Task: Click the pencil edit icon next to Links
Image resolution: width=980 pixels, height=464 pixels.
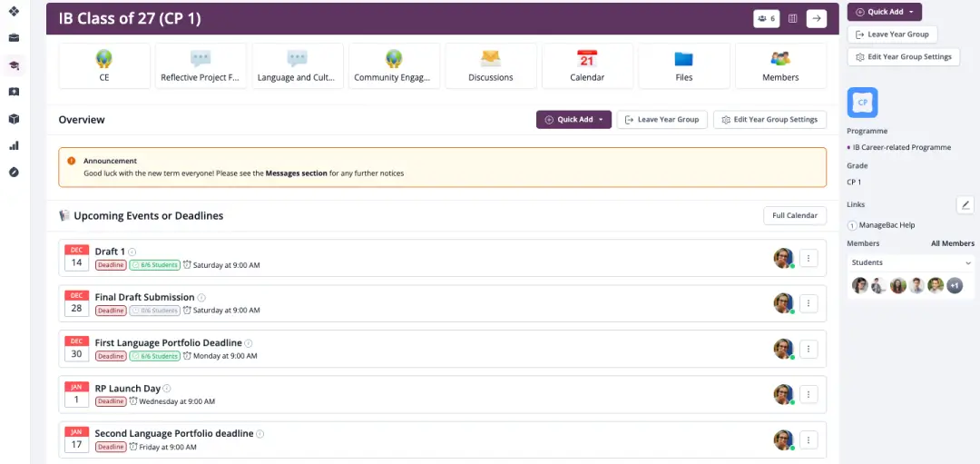Action: point(965,204)
